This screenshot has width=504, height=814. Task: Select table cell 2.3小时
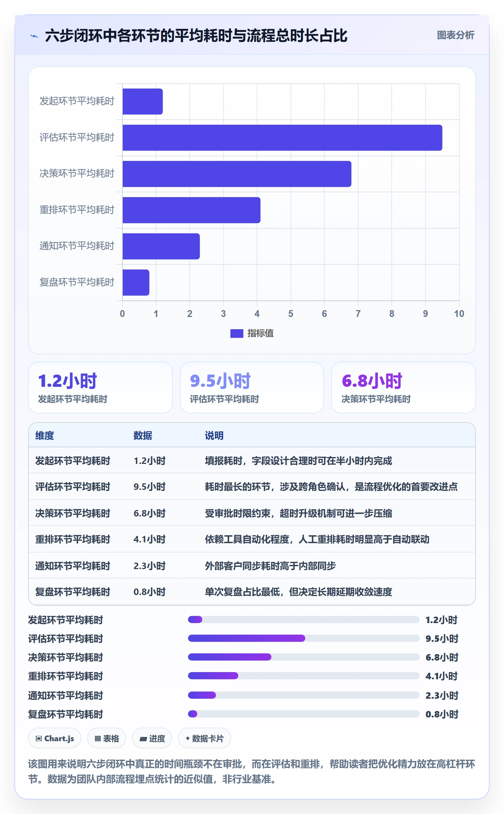point(149,566)
